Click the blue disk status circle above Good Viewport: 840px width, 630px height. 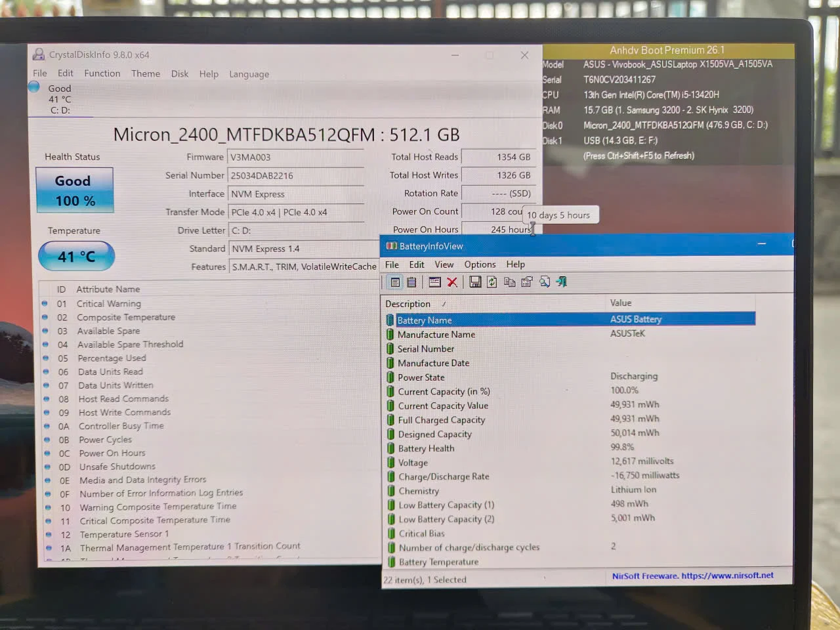click(34, 86)
